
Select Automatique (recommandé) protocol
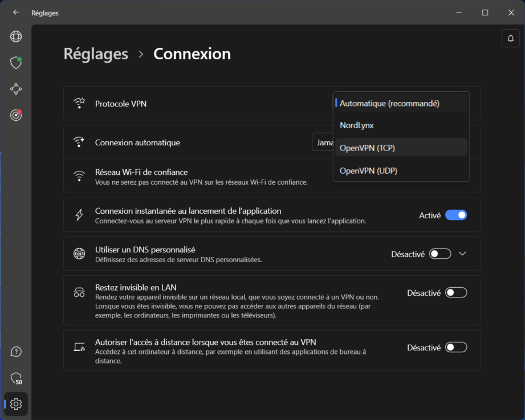click(401, 103)
